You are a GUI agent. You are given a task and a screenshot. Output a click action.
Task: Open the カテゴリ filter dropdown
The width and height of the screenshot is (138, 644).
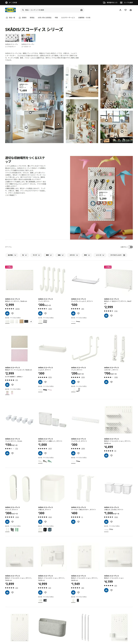tap(74, 255)
